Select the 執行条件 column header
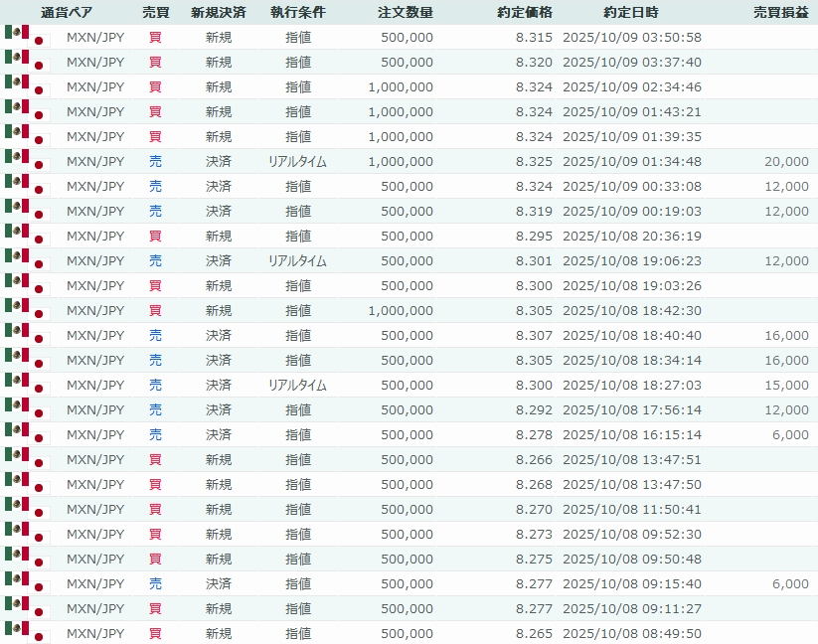The height and width of the screenshot is (644, 818). click(297, 13)
